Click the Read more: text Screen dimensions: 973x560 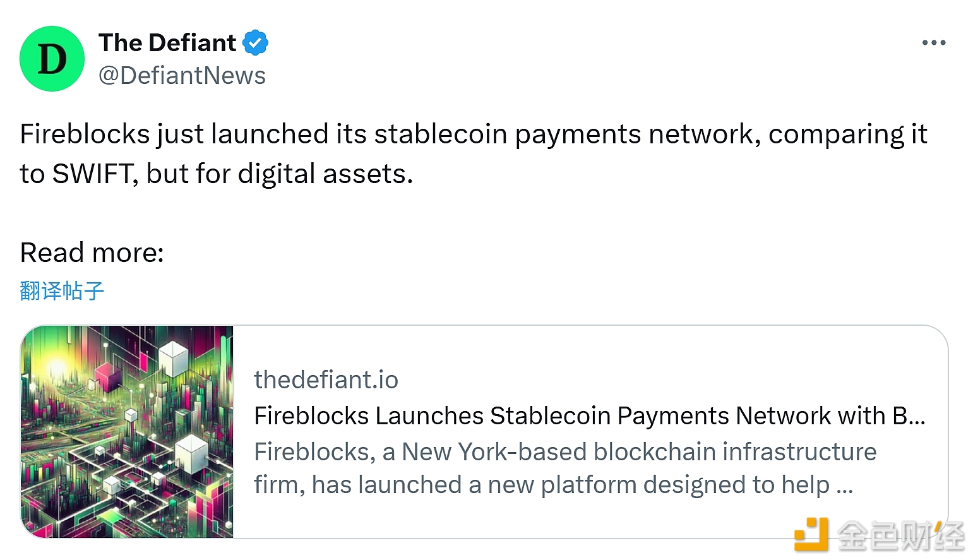pyautogui.click(x=92, y=253)
